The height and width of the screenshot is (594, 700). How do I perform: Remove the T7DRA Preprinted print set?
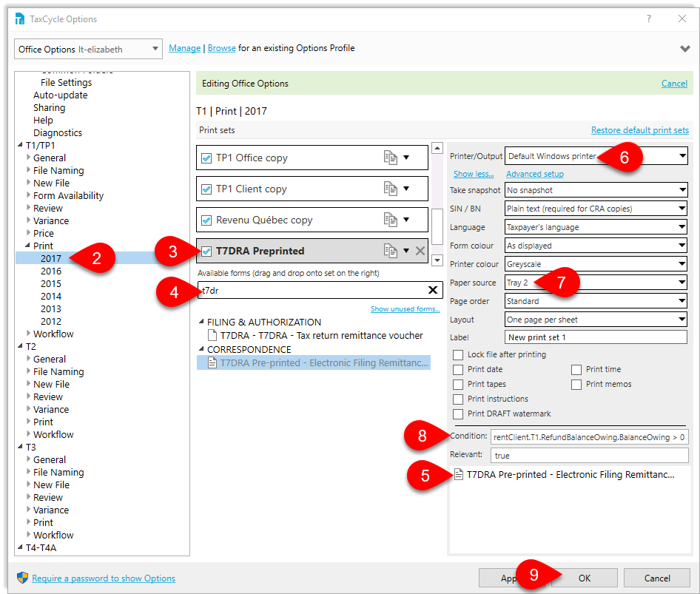click(x=420, y=251)
